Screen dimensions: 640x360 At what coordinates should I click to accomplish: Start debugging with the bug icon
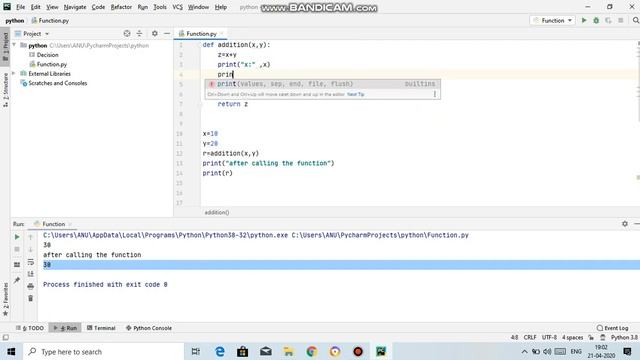(596, 20)
